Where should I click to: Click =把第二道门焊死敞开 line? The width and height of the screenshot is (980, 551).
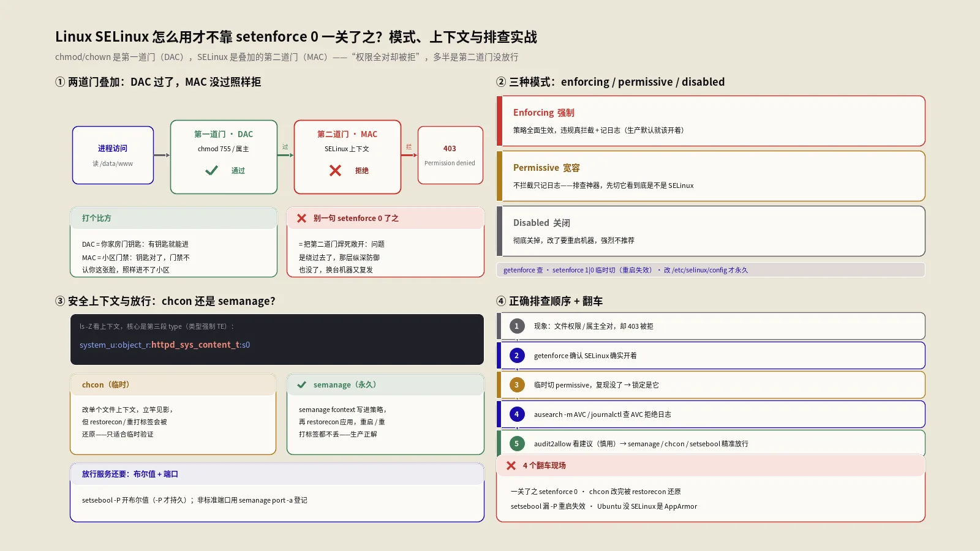point(341,244)
